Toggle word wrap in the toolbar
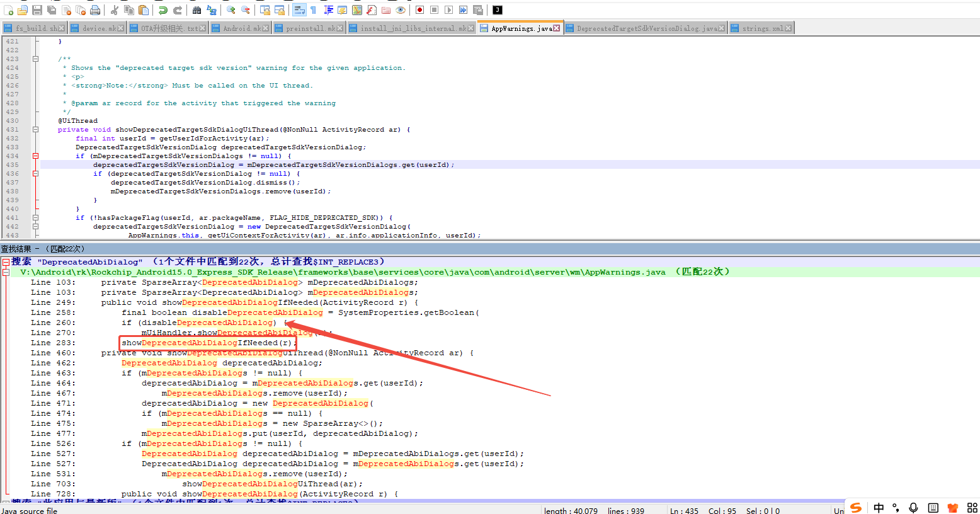This screenshot has width=980, height=514. click(299, 10)
